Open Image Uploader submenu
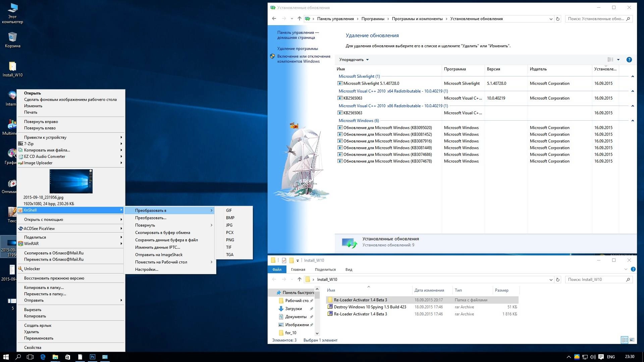Image resolution: width=644 pixels, height=362 pixels. point(71,163)
